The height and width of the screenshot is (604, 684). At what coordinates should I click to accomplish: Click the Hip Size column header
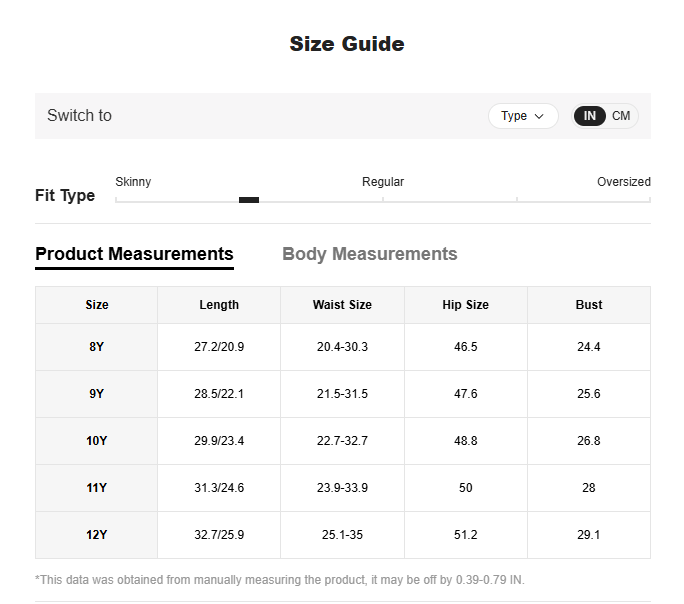pyautogui.click(x=465, y=305)
